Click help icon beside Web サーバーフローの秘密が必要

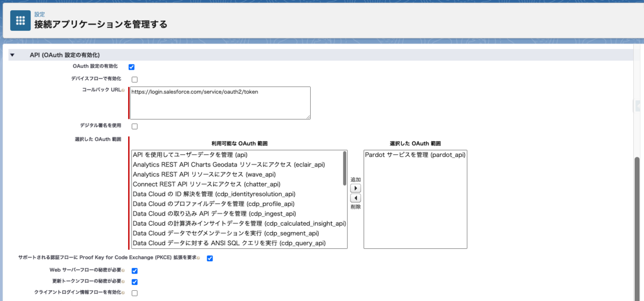123,270
